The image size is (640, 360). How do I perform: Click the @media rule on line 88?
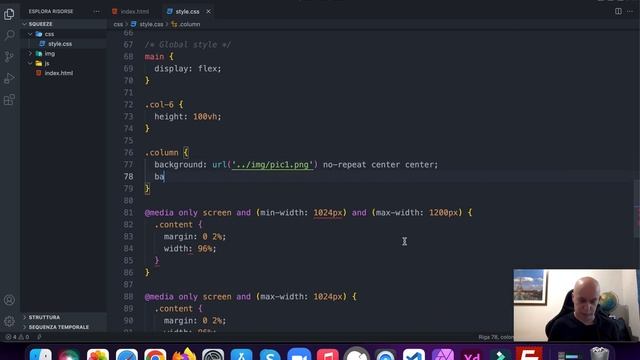click(x=250, y=297)
